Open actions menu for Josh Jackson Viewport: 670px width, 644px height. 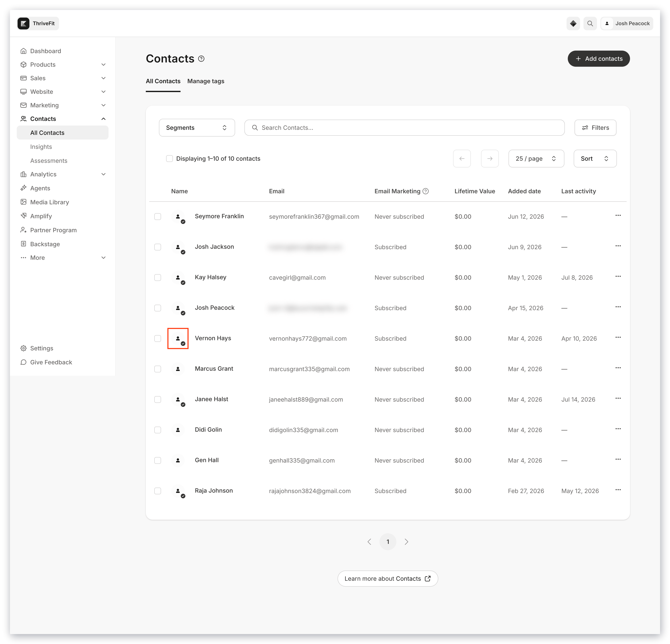(618, 246)
